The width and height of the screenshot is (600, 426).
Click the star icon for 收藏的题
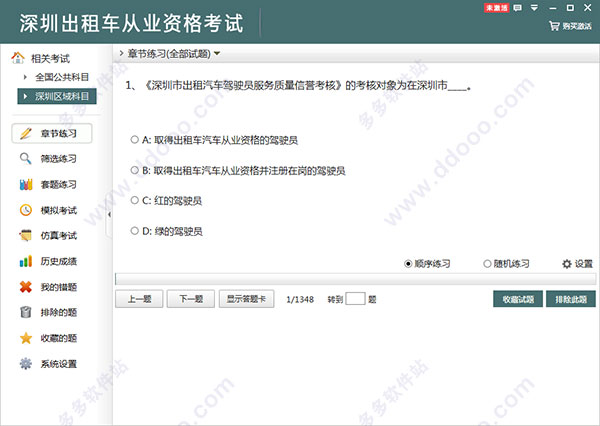pos(26,338)
